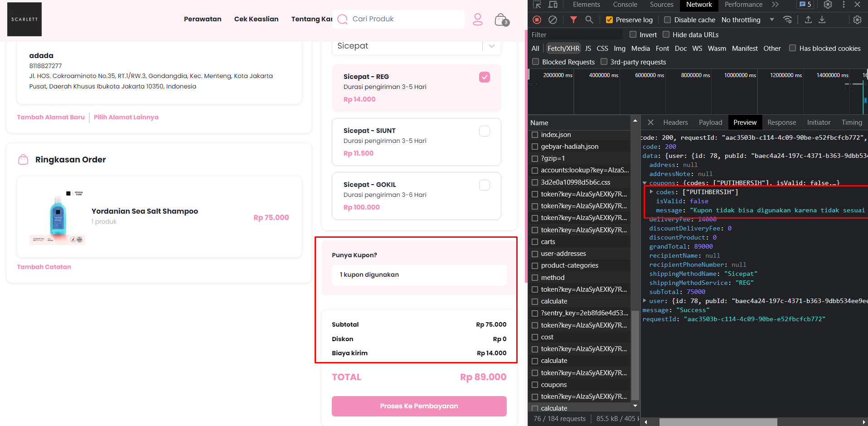The image size is (868, 426).
Task: Open the Cek Keaslian navigation link
Action: pos(256,19)
